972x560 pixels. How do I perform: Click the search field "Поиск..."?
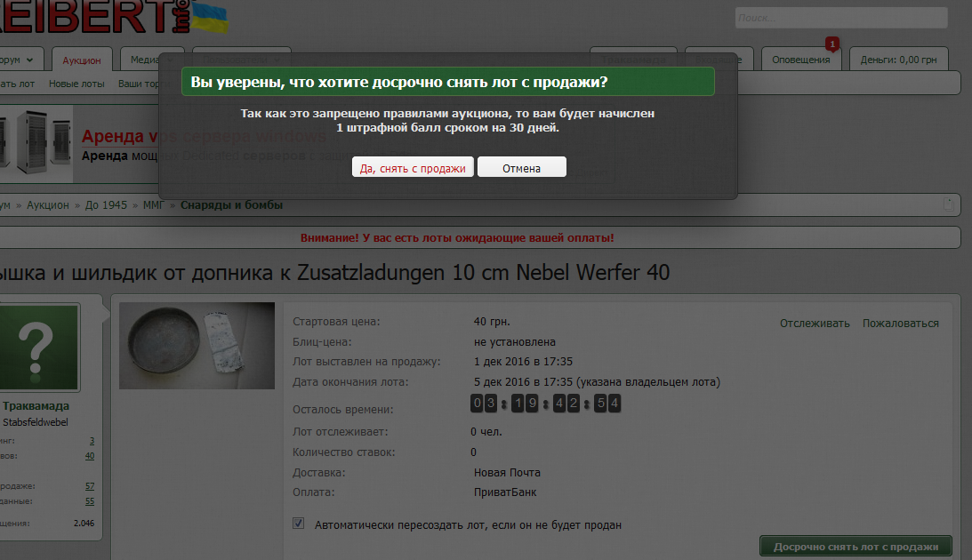pyautogui.click(x=841, y=18)
